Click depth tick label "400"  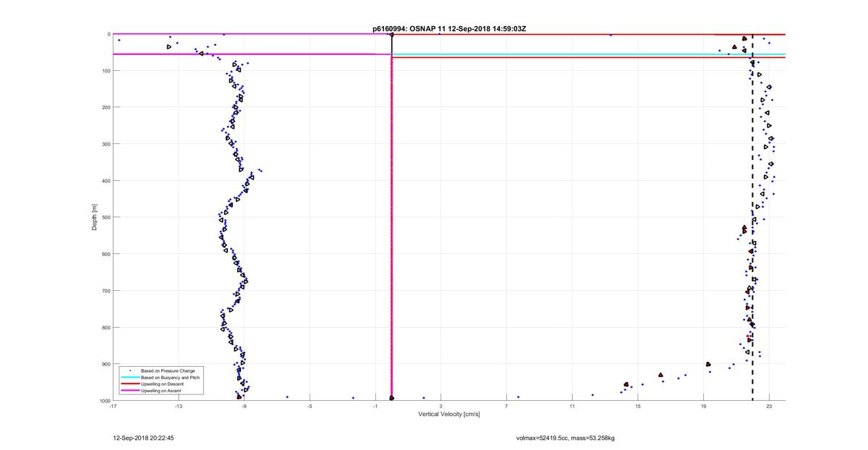pyautogui.click(x=106, y=181)
